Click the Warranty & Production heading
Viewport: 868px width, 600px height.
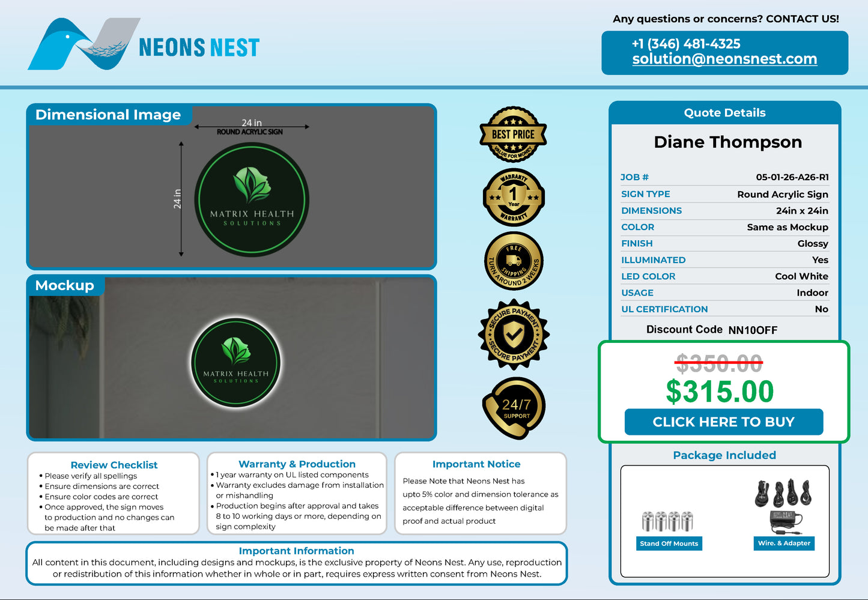coord(297,464)
